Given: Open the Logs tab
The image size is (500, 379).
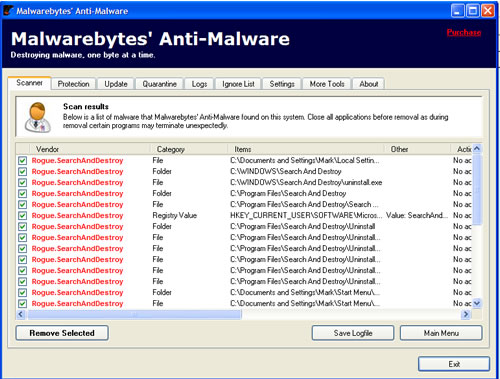Looking at the screenshot, I should pyautogui.click(x=199, y=84).
